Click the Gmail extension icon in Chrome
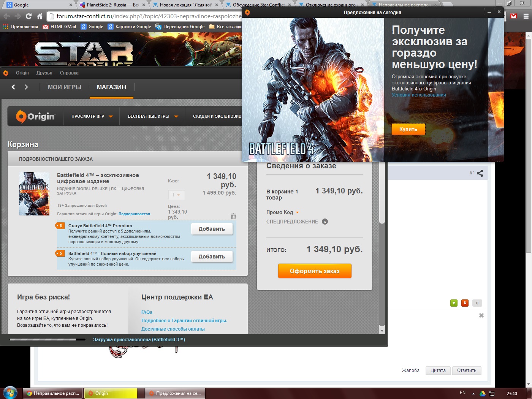The image size is (532, 399). [514, 16]
